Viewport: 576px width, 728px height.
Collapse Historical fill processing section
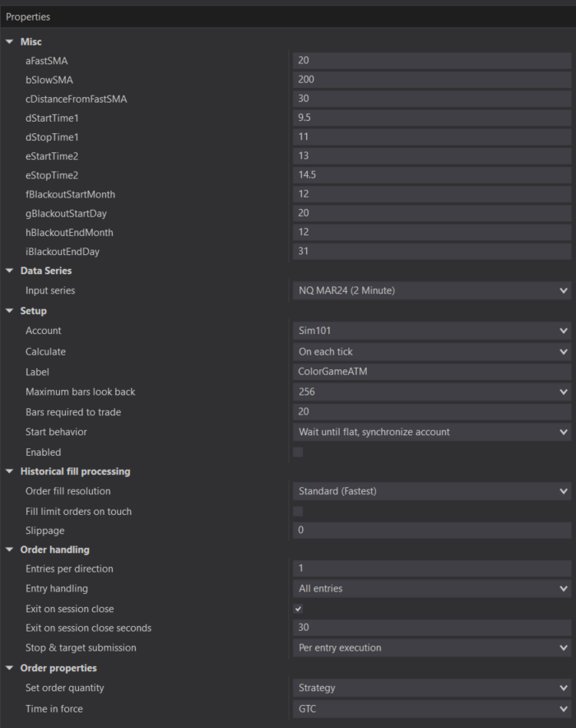point(9,471)
